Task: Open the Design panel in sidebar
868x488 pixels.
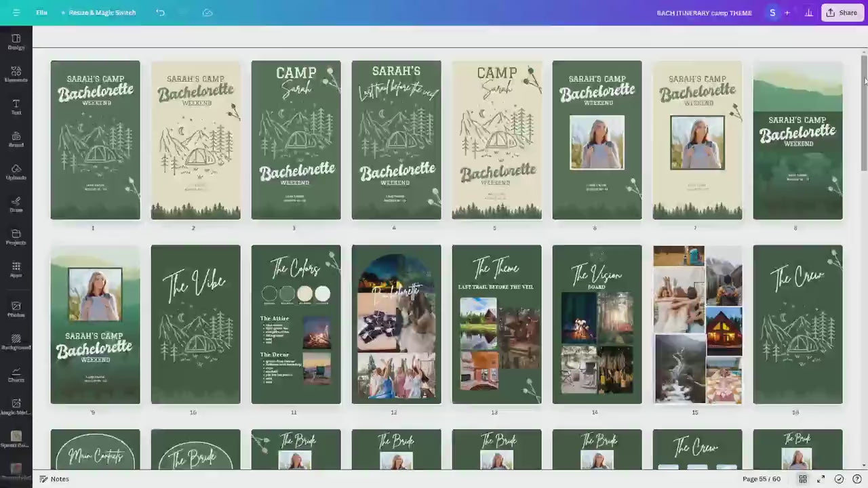Action: click(16, 41)
